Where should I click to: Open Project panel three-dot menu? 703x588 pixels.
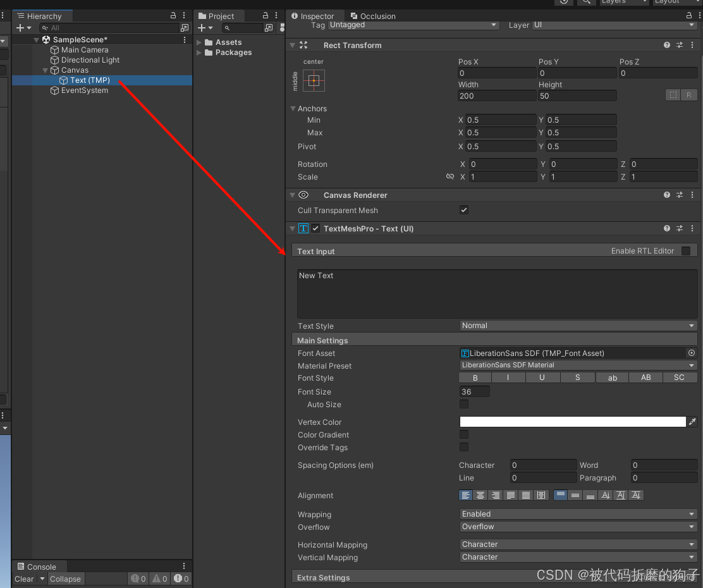pyautogui.click(x=276, y=15)
